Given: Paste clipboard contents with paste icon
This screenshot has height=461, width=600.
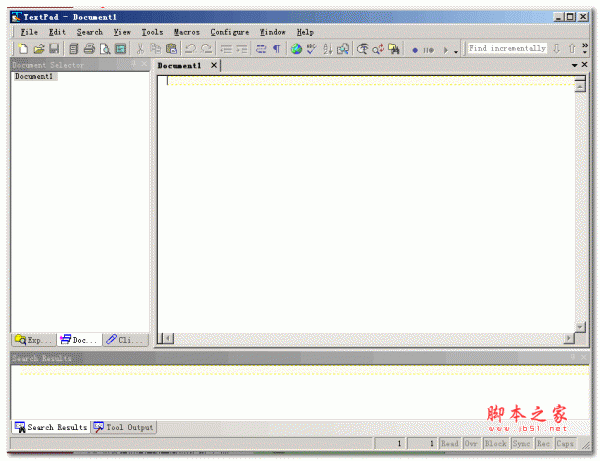Looking at the screenshot, I should [171, 49].
